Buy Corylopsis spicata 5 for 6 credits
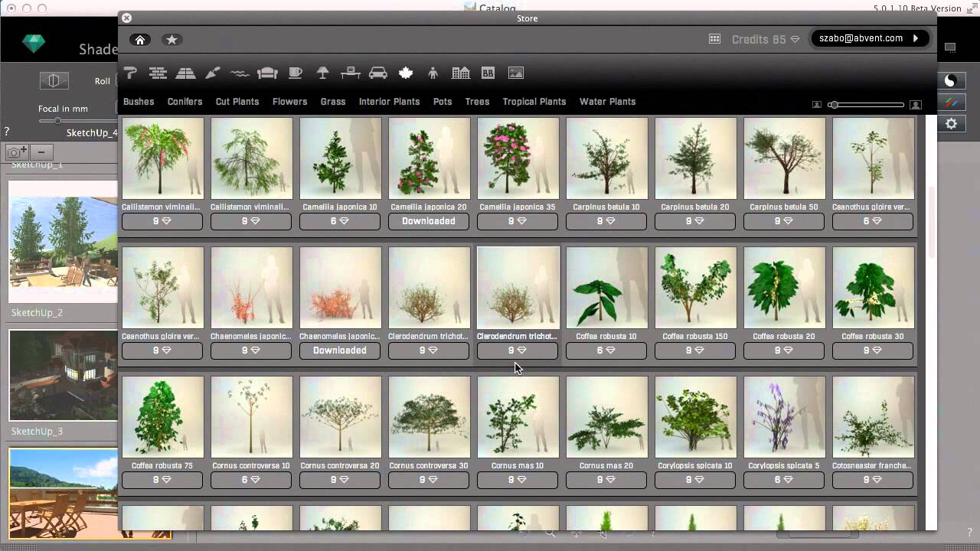980x551 pixels. tap(784, 480)
